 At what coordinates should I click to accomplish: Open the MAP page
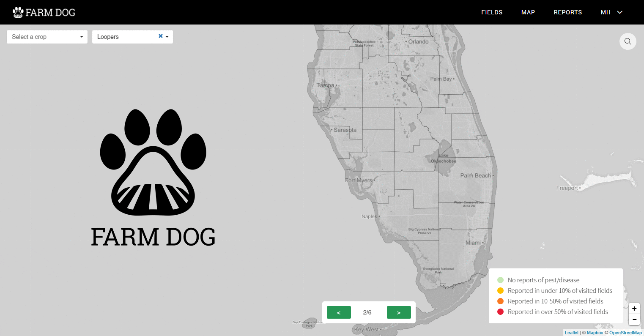click(528, 12)
